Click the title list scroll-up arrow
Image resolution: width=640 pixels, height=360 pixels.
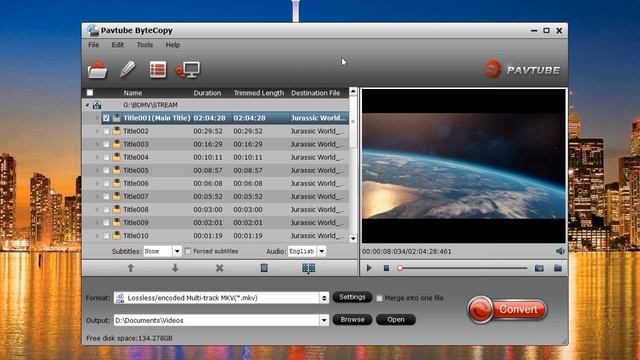(353, 92)
